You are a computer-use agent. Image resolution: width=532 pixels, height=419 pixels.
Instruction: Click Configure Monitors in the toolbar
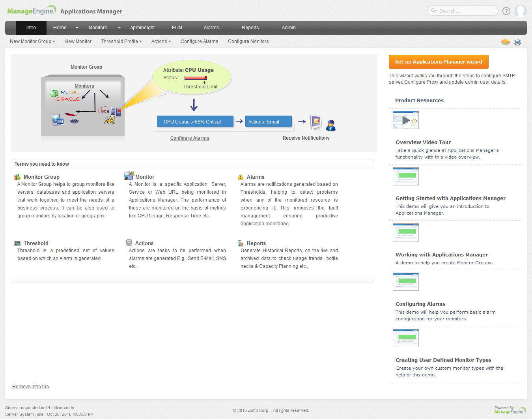click(248, 41)
